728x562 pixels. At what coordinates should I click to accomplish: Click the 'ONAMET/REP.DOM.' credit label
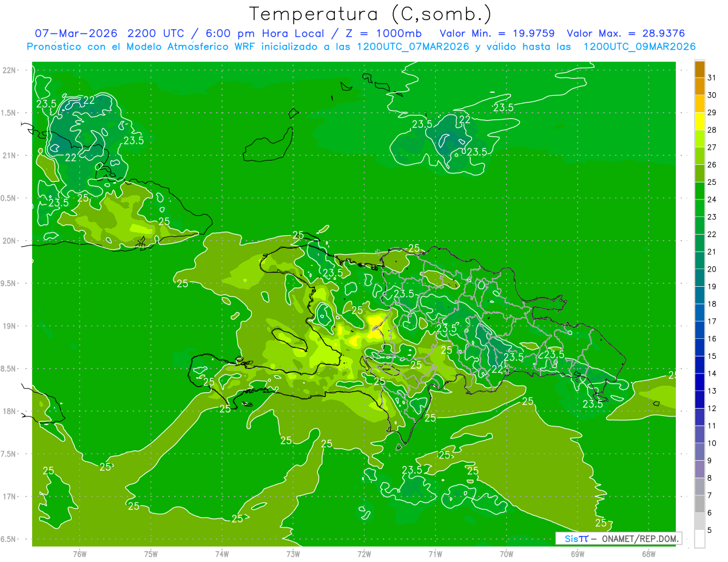coord(640,538)
